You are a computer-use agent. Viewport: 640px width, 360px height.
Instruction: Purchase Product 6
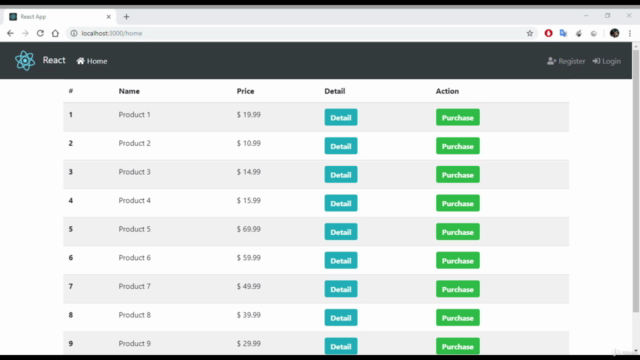coord(458,260)
